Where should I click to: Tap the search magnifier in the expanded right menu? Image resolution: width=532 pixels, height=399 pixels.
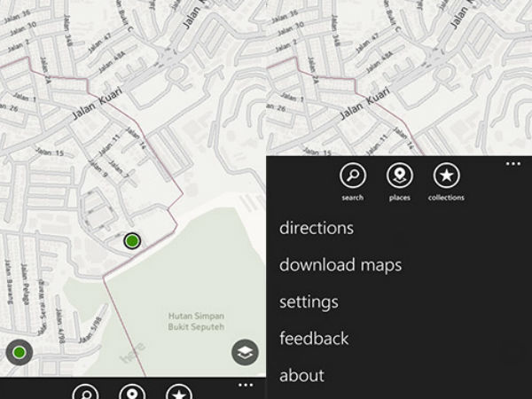352,176
